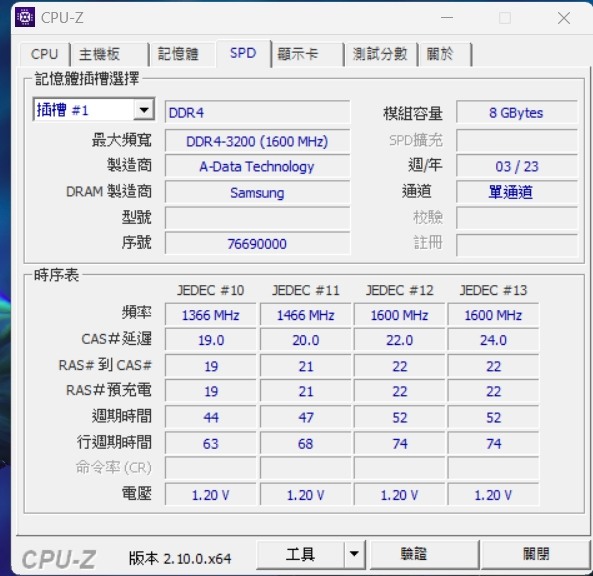593x576 pixels.
Task: Click the 關閉 button
Action: pyautogui.click(x=536, y=554)
